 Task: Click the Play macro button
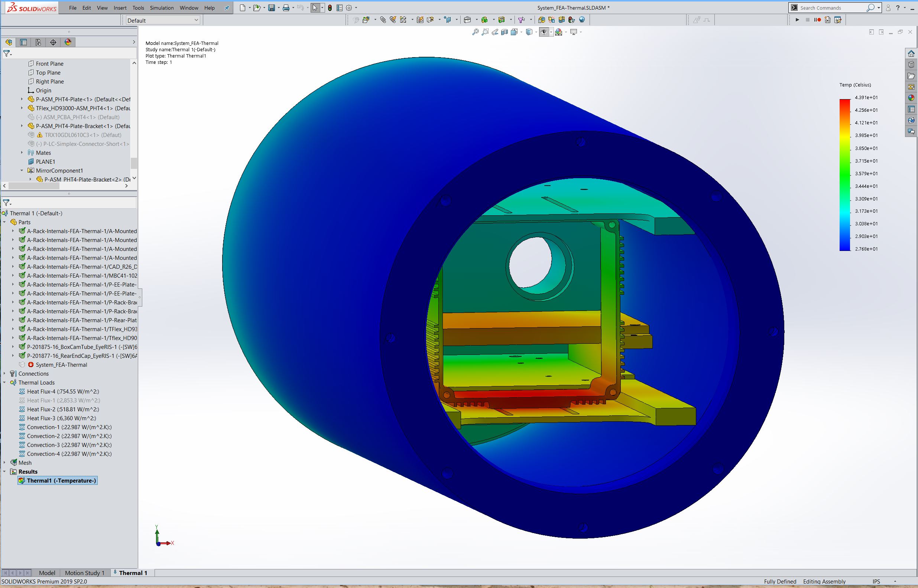pyautogui.click(x=797, y=20)
